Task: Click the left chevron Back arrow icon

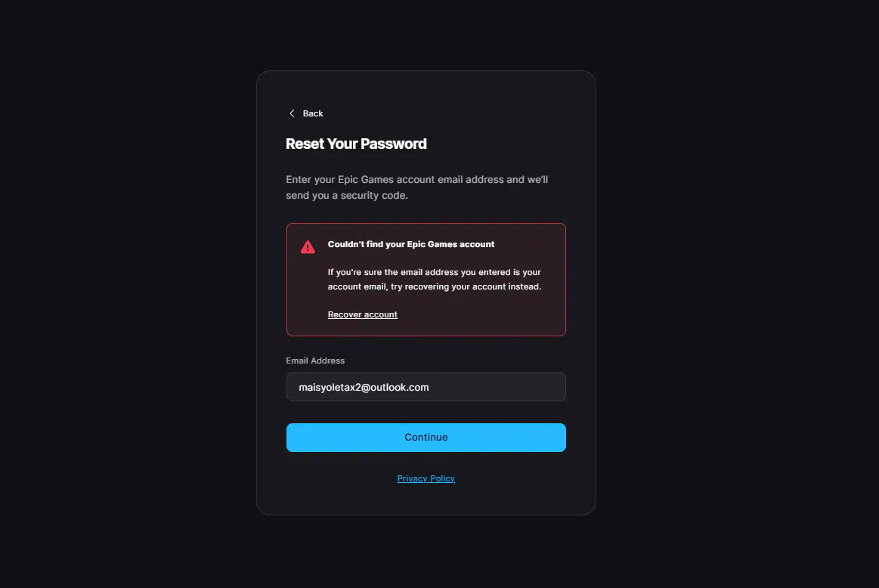Action: (x=292, y=113)
